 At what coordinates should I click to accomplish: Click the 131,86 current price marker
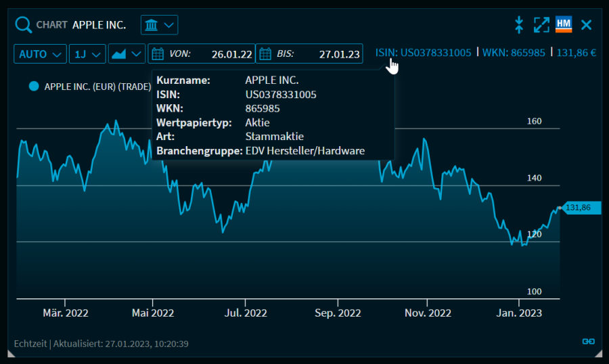[x=579, y=208]
